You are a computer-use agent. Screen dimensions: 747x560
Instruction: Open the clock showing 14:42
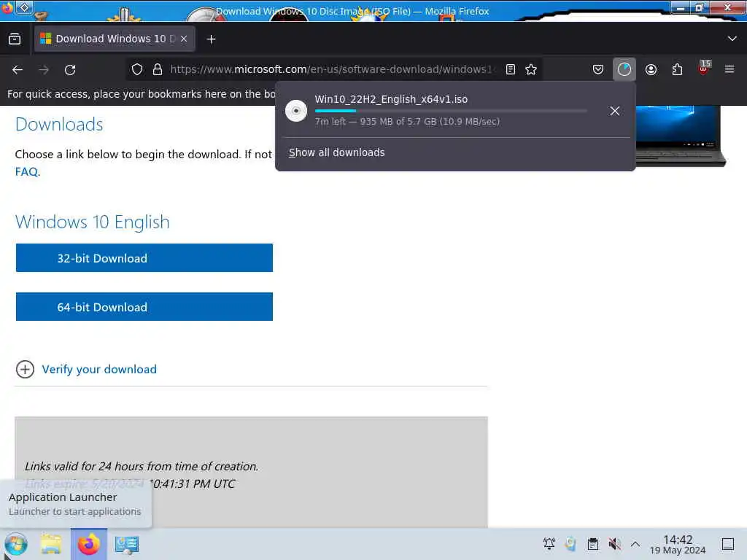pyautogui.click(x=678, y=544)
